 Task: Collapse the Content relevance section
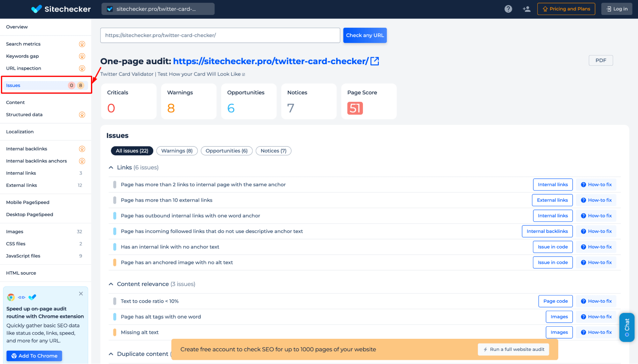111,284
